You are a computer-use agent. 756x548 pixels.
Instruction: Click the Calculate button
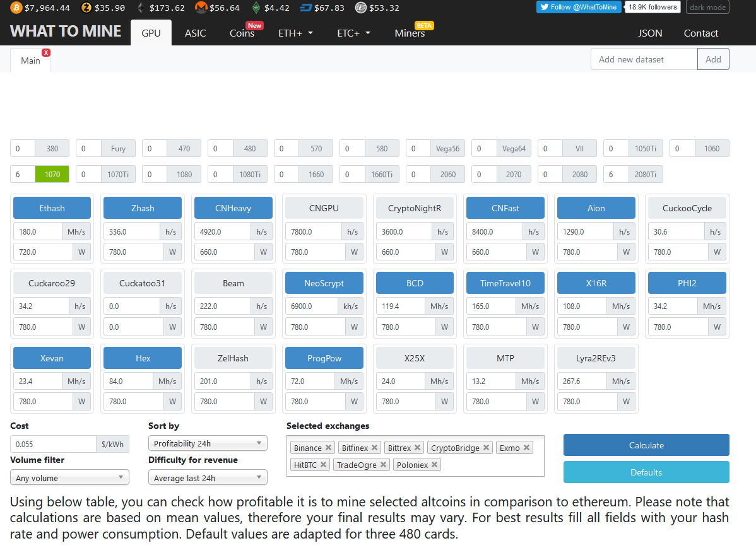point(646,445)
